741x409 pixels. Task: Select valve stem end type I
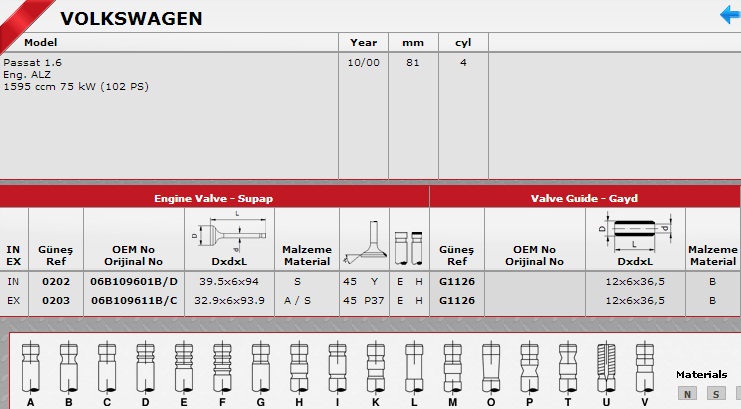(x=337, y=374)
